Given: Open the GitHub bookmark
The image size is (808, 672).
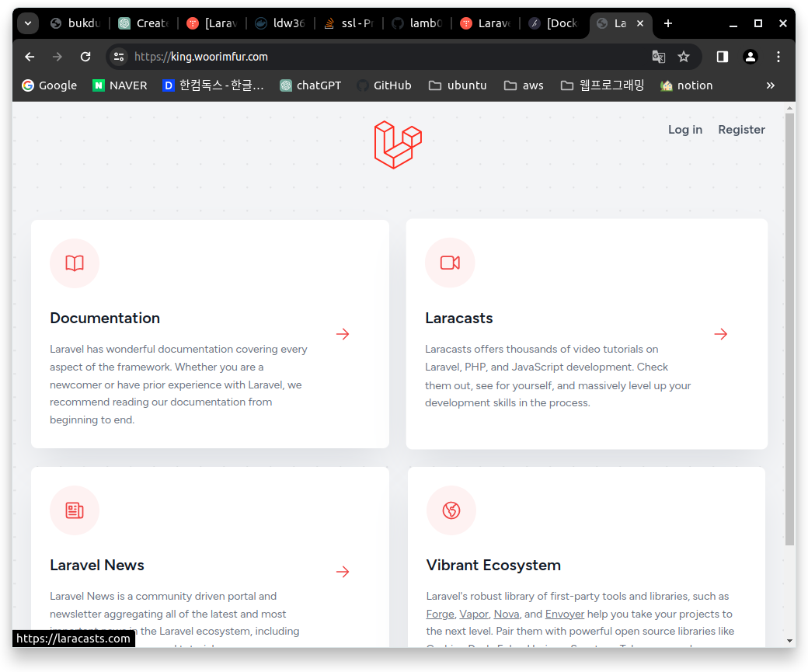Looking at the screenshot, I should click(x=384, y=85).
